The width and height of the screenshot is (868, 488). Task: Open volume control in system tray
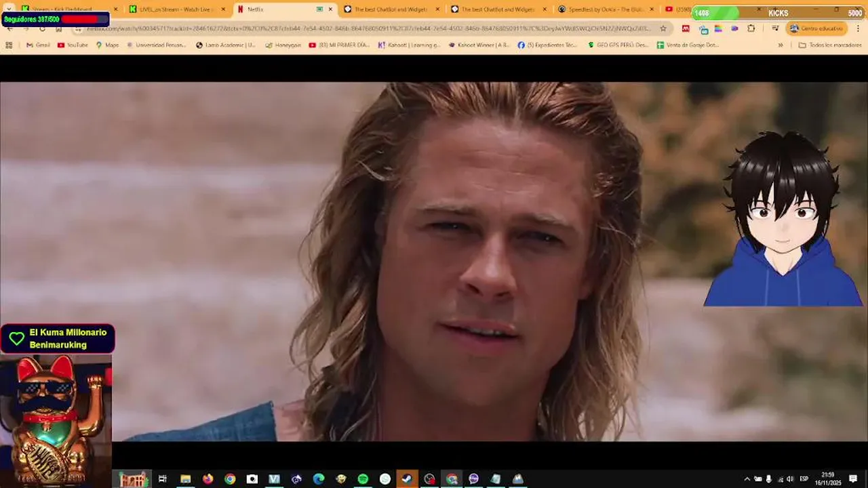[789, 479]
